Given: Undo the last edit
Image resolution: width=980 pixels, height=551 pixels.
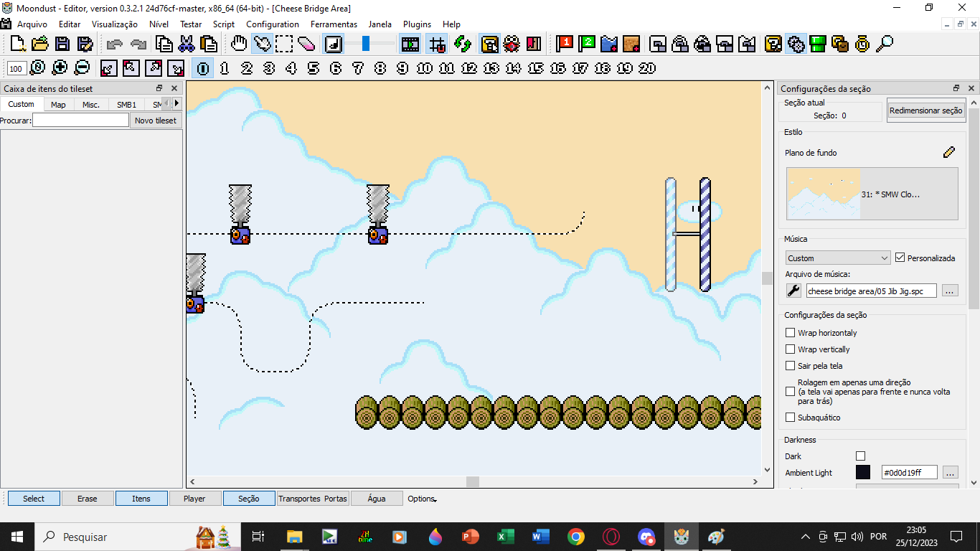Looking at the screenshot, I should 114,44.
